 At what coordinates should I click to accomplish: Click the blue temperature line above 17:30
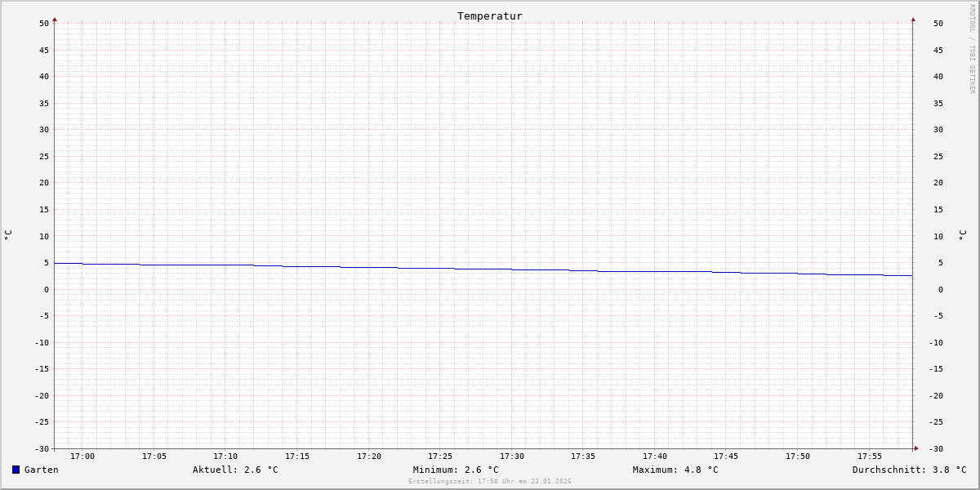tap(512, 269)
